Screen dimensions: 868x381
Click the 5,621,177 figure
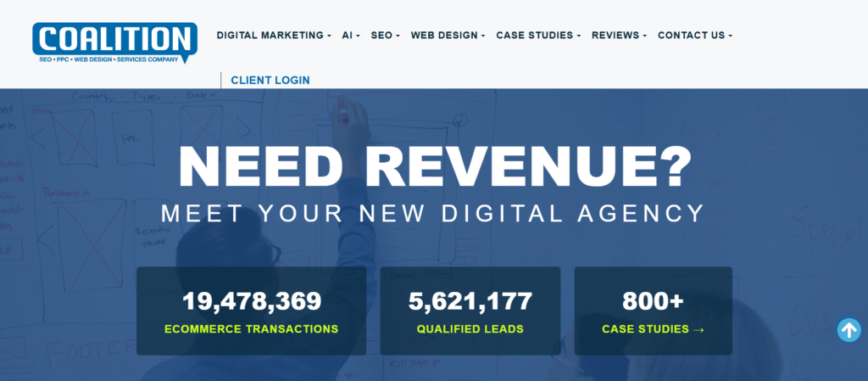point(470,300)
